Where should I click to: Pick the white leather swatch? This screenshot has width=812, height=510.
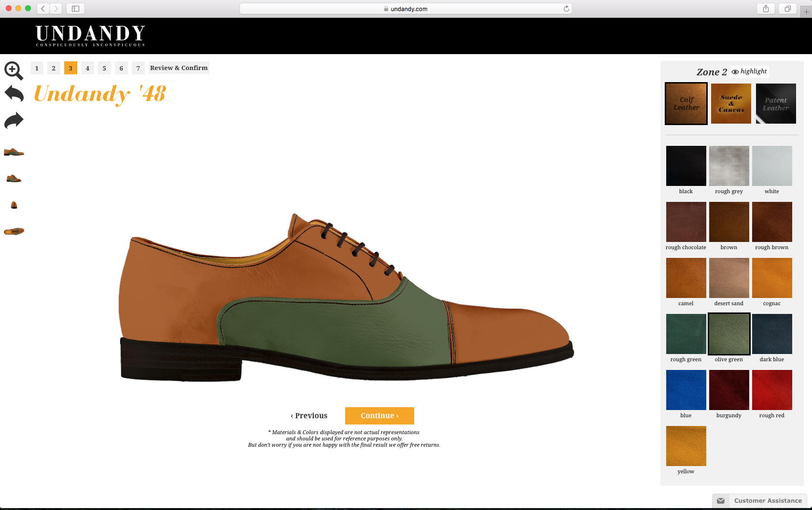pyautogui.click(x=772, y=166)
